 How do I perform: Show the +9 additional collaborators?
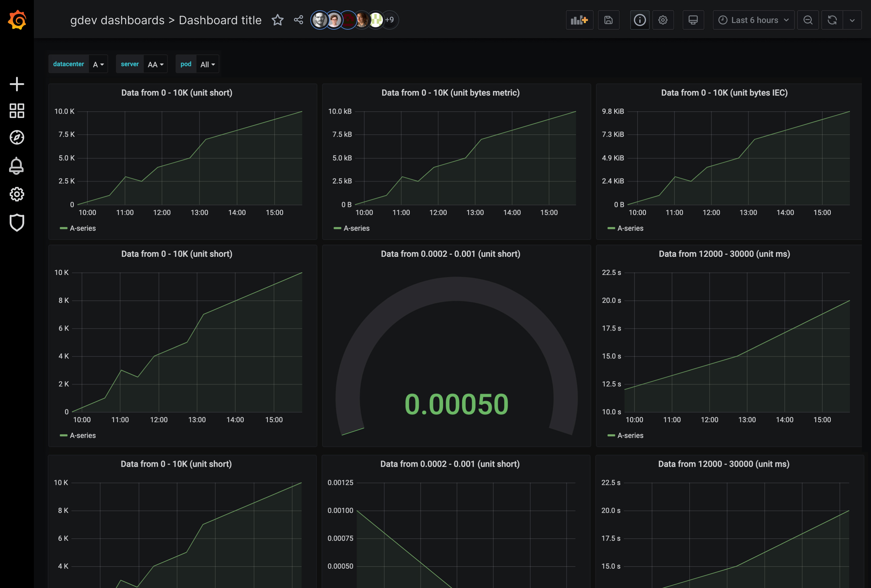[390, 20]
